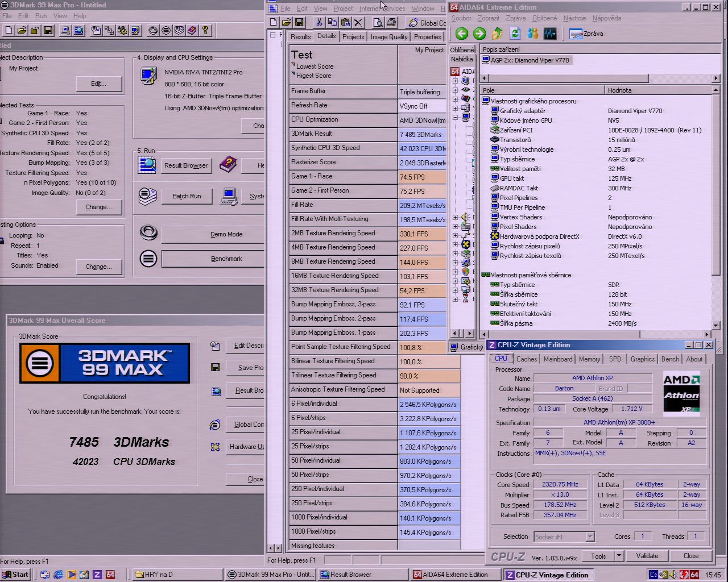The height and width of the screenshot is (582, 728).
Task: Click Change button under selected tests list
Action: point(99,207)
